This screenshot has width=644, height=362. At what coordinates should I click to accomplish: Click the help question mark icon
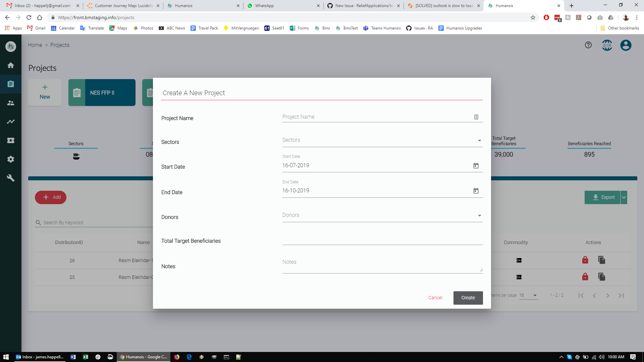click(x=588, y=45)
